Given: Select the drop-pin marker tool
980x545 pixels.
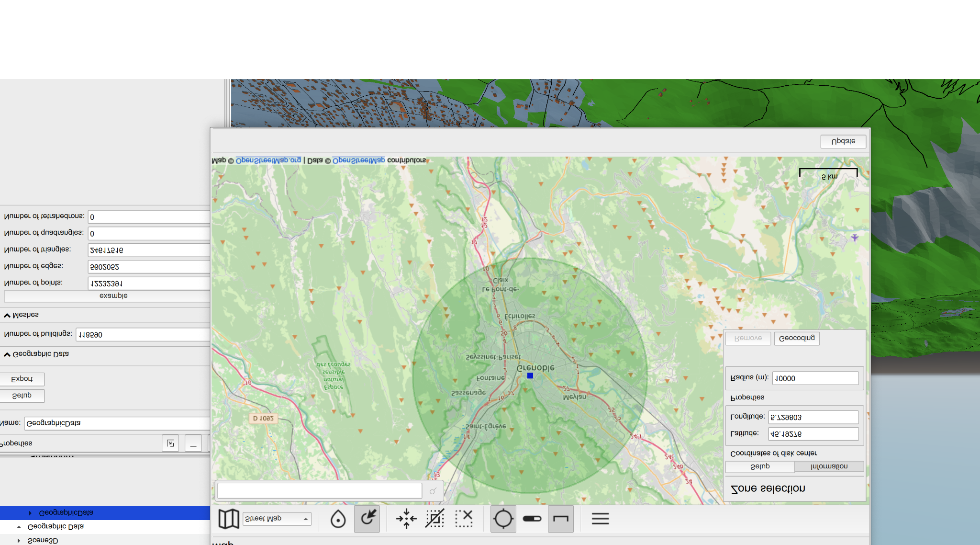Looking at the screenshot, I should tap(338, 518).
